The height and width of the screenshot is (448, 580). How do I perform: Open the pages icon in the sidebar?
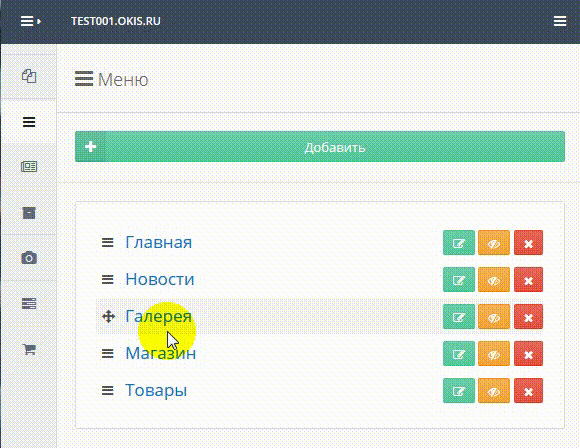tap(29, 76)
